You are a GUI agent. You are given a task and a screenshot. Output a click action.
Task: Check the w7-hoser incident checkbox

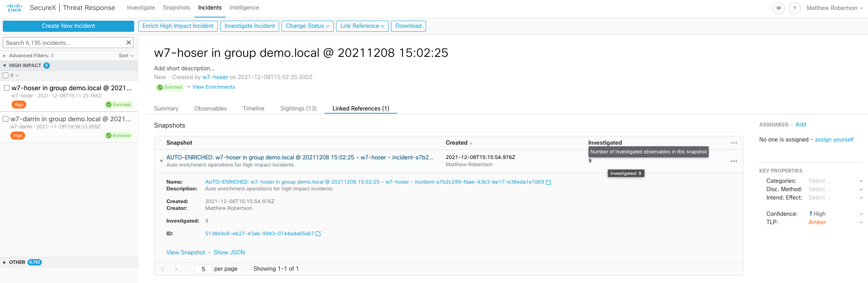(x=7, y=88)
